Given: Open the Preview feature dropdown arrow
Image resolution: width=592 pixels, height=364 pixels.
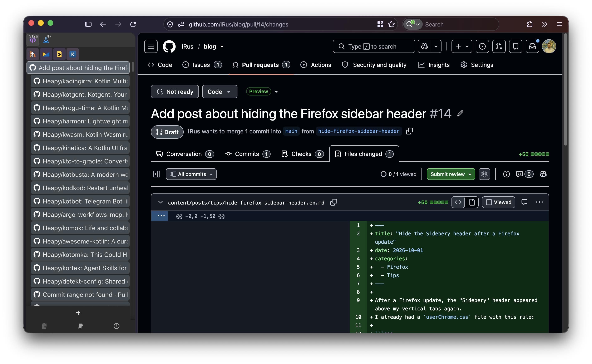Looking at the screenshot, I should [x=276, y=92].
